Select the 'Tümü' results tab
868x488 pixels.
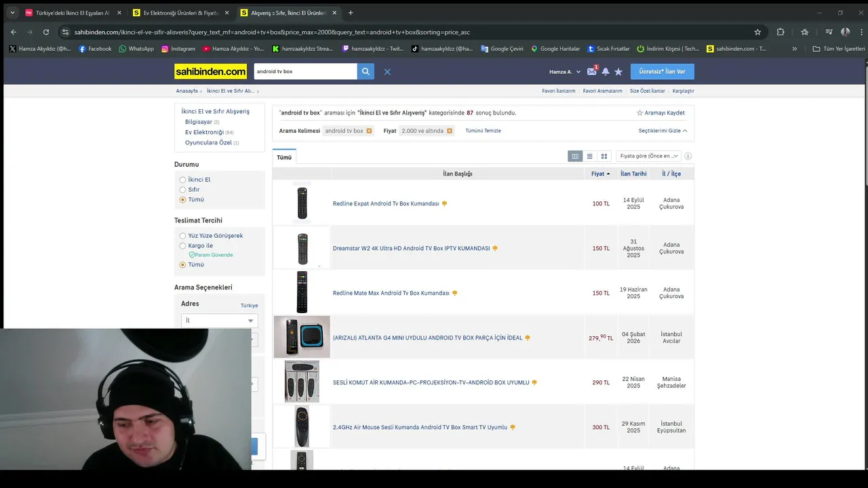pyautogui.click(x=284, y=157)
